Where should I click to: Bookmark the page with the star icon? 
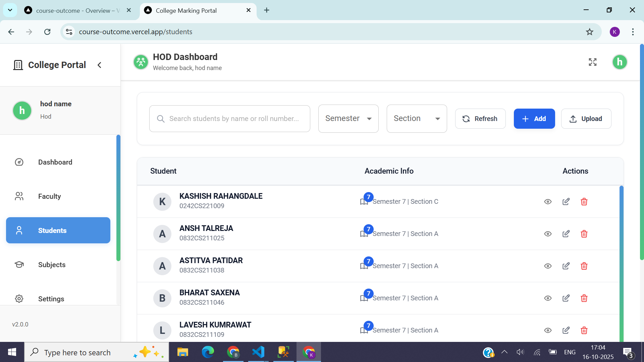[589, 32]
